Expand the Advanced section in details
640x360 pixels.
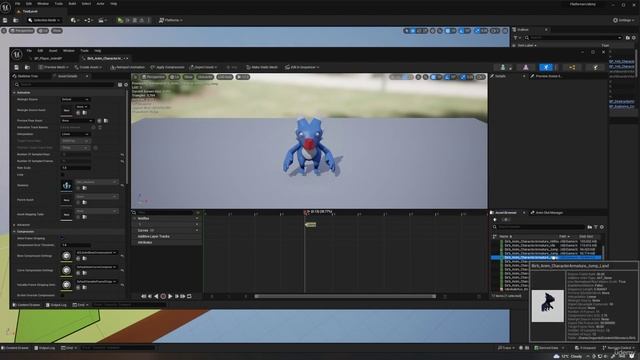tap(15, 225)
